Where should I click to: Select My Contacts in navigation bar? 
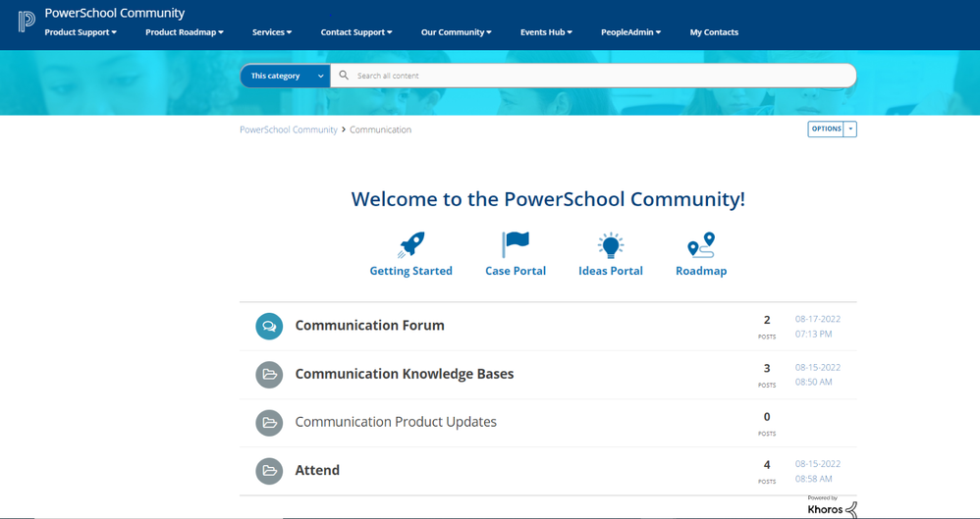pos(714,32)
